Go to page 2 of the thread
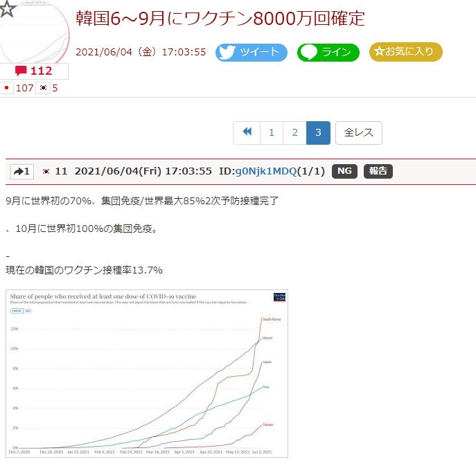476x473 pixels. point(294,133)
